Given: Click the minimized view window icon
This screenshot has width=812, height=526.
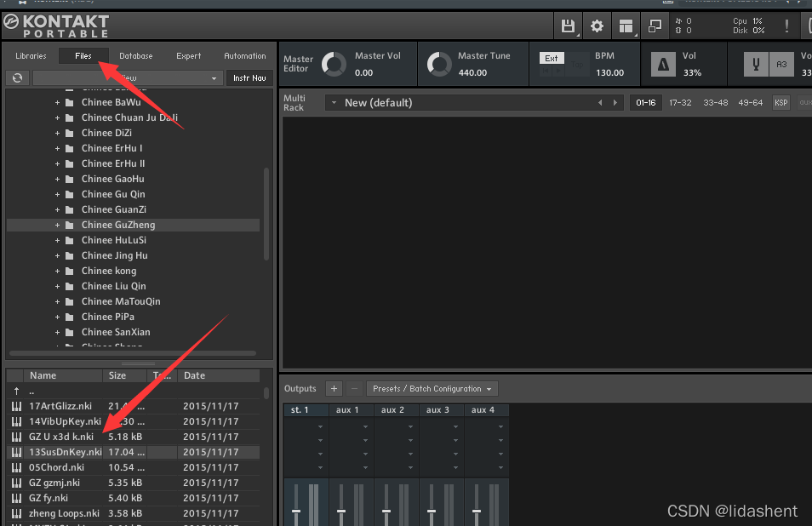Looking at the screenshot, I should click(x=655, y=26).
